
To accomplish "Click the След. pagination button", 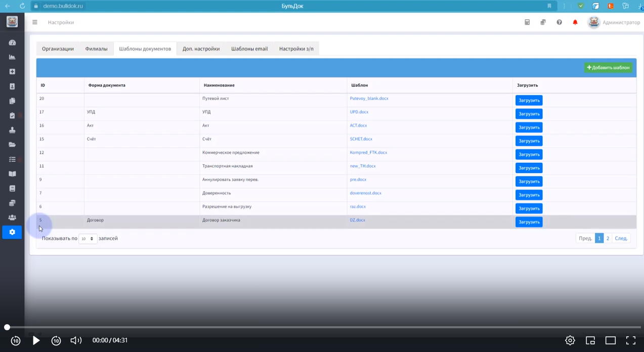I will click(x=621, y=238).
